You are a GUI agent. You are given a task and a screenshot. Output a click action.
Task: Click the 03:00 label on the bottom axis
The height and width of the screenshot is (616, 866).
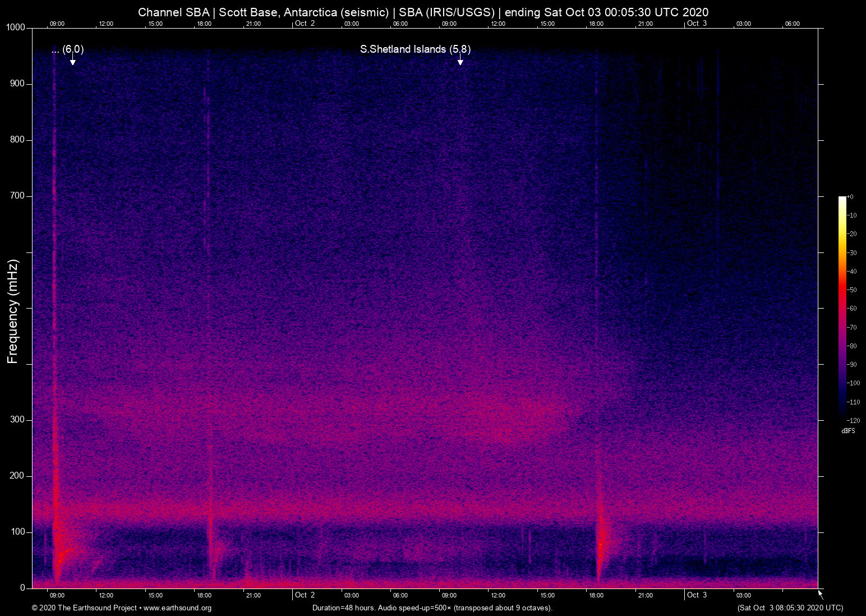[352, 596]
